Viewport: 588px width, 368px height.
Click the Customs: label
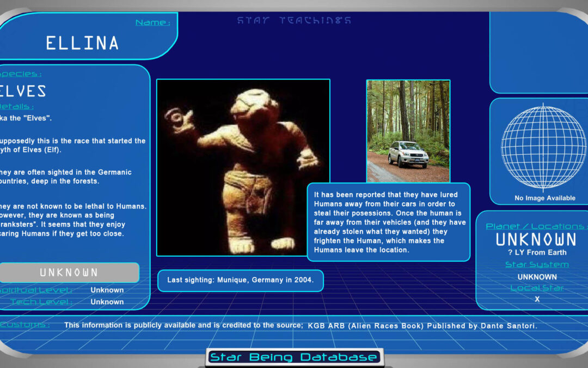25,325
